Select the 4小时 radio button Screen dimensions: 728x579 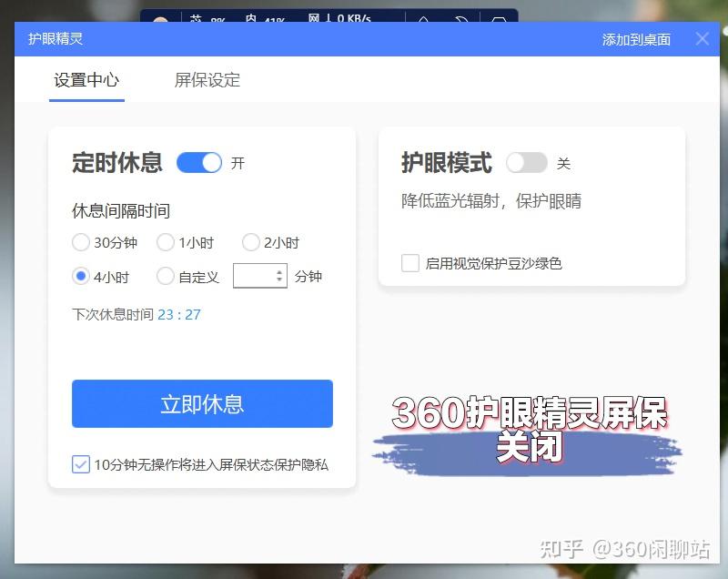[x=81, y=276]
